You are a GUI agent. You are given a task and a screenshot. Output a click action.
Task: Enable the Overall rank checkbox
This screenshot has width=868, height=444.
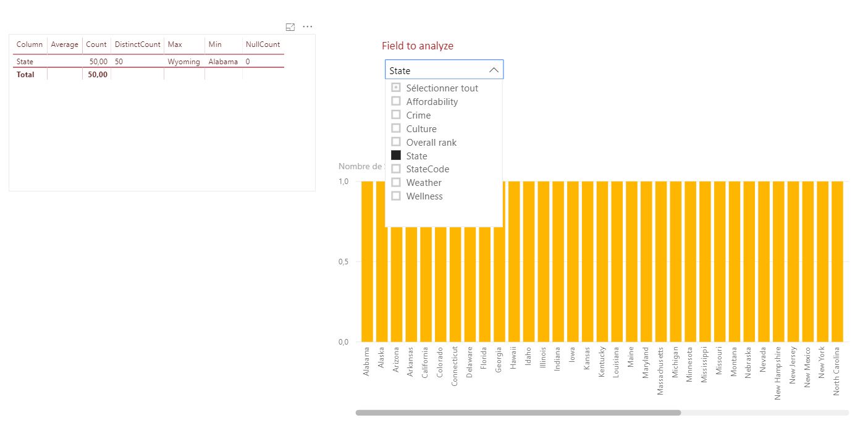tap(396, 142)
